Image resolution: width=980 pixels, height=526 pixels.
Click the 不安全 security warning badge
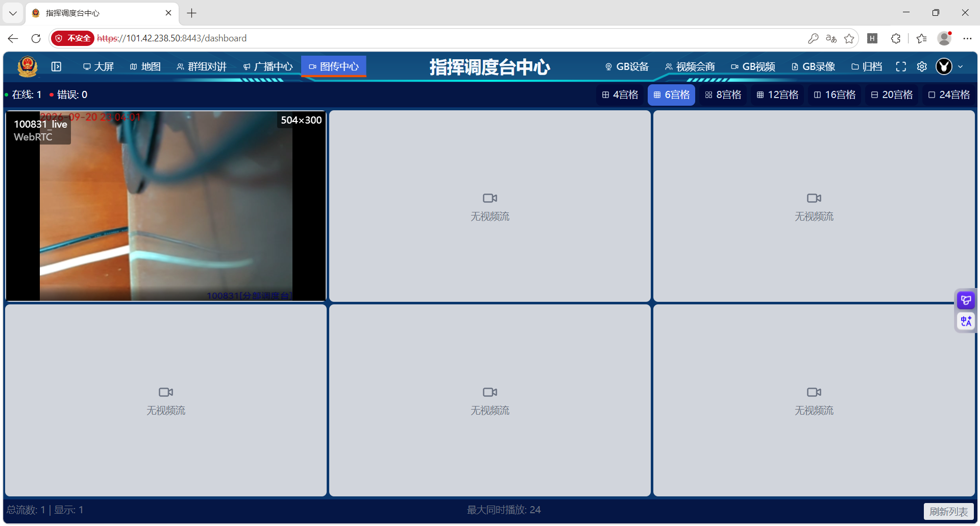click(73, 38)
